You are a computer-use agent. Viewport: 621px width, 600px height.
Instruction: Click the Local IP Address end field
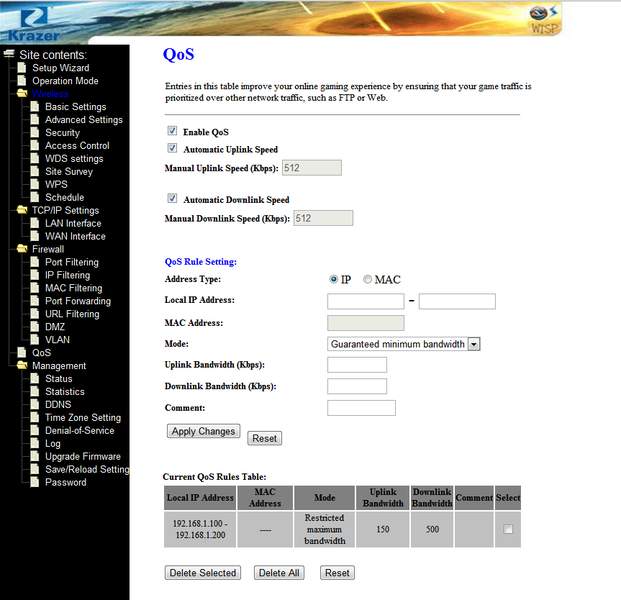click(x=457, y=301)
